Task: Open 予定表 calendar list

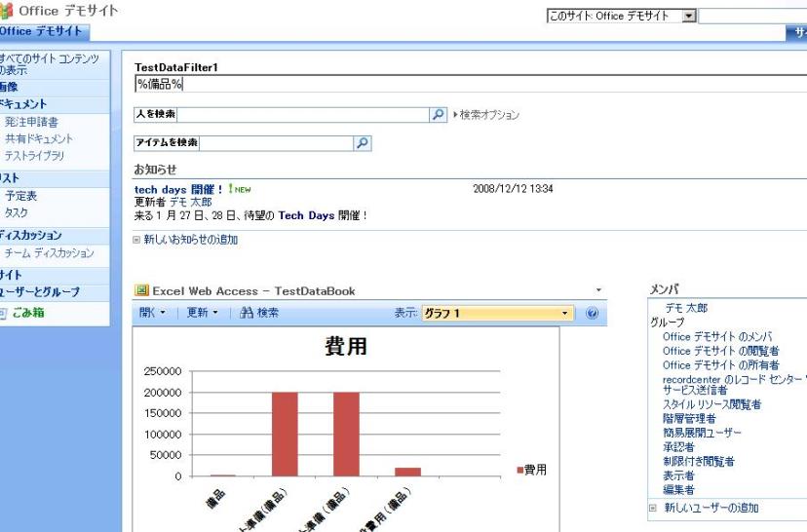Action: click(21, 196)
